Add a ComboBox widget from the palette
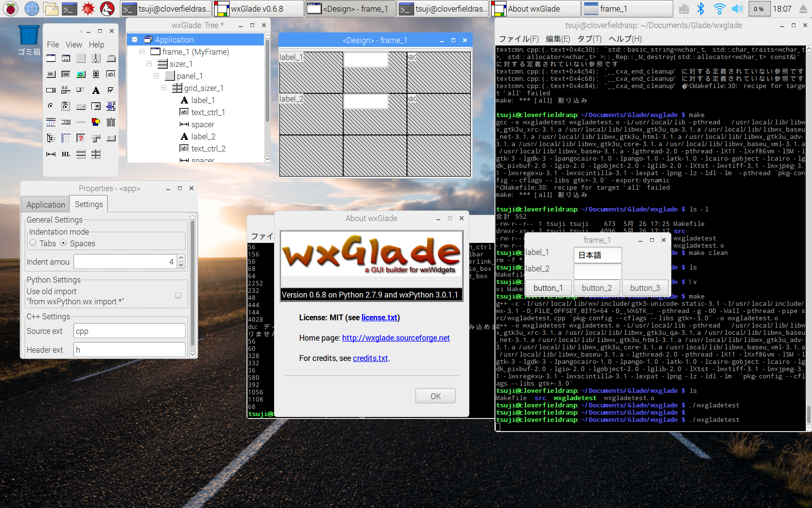Viewport: 812px width, 508px height. pyautogui.click(x=96, y=106)
